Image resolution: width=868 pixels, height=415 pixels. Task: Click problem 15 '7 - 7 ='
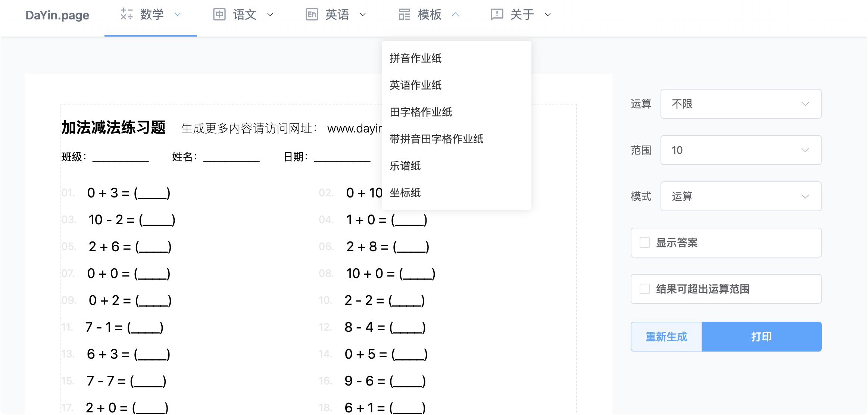[x=126, y=381]
